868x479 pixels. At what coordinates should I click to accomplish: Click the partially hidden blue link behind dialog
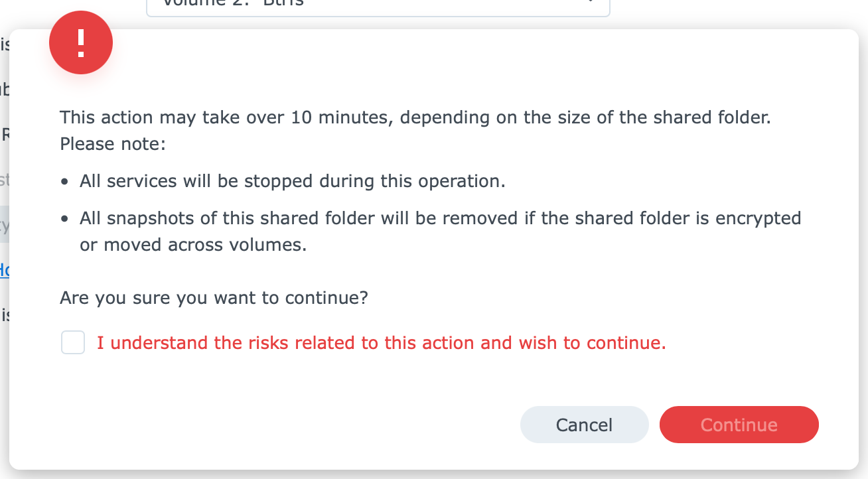pyautogui.click(x=4, y=270)
